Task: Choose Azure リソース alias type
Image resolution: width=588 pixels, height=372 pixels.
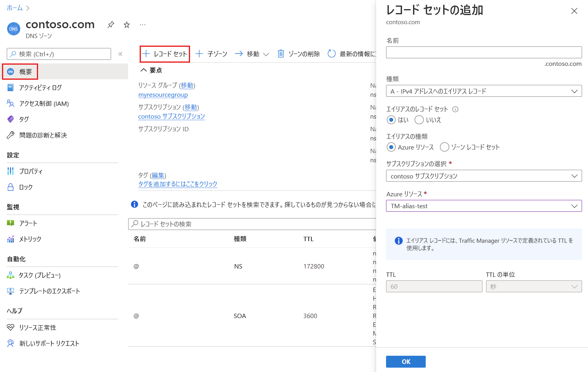Action: point(391,147)
